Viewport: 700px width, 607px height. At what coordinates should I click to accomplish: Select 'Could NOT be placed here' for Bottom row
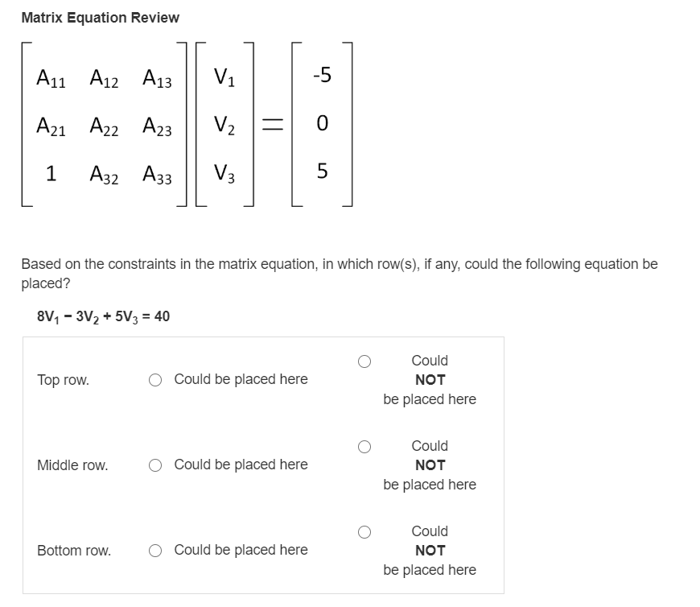click(364, 531)
